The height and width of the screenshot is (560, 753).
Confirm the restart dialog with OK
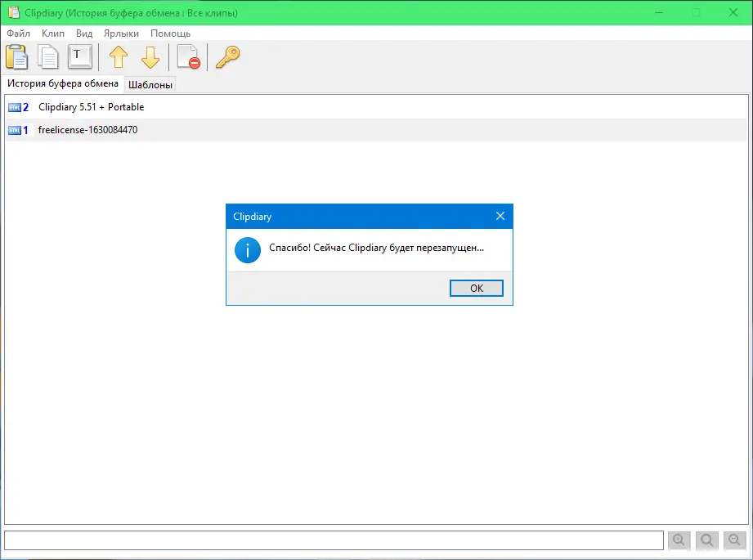pyautogui.click(x=477, y=288)
